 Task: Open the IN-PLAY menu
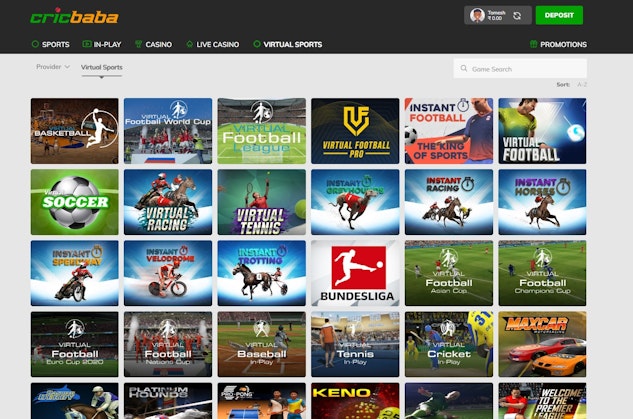[102, 44]
